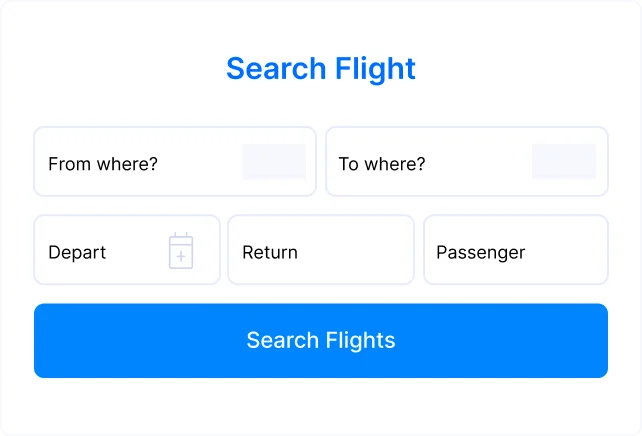Click the "Passenger" label text

481,252
